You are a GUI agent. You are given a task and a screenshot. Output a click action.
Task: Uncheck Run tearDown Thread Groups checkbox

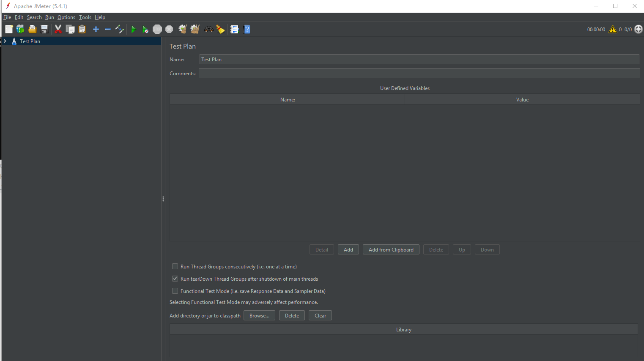click(175, 279)
